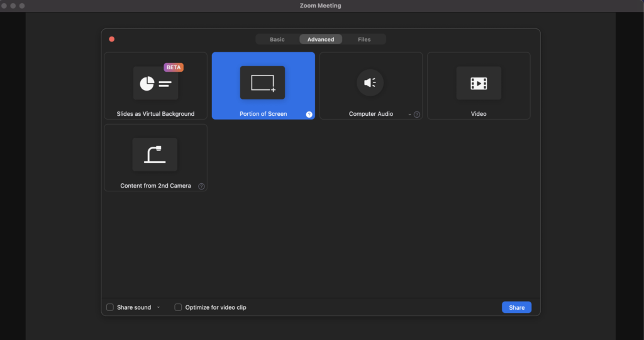Viewport: 644px width, 340px height.
Task: Expand the Share sound options arrow
Action: [x=158, y=307]
